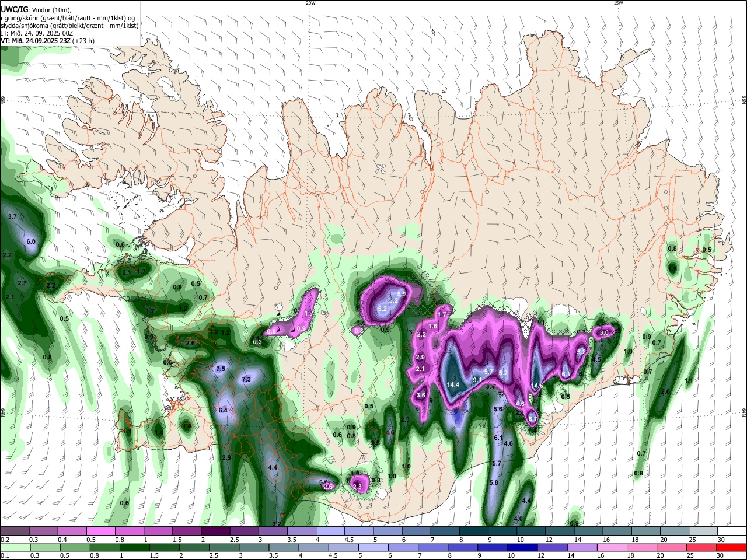Click the 4.5 value near the southeast coast
Image resolution: width=747 pixels, height=560 pixels.
(596, 359)
